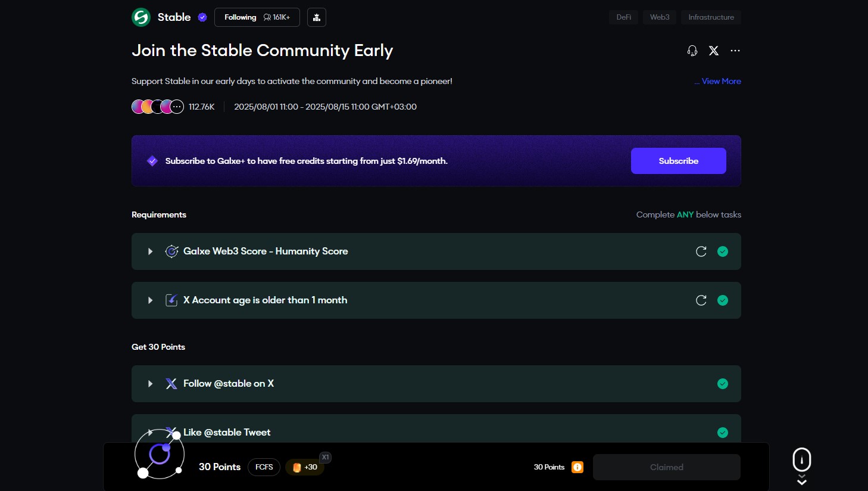Refresh the Galxe Web3 Score task
The image size is (868, 491).
[701, 251]
